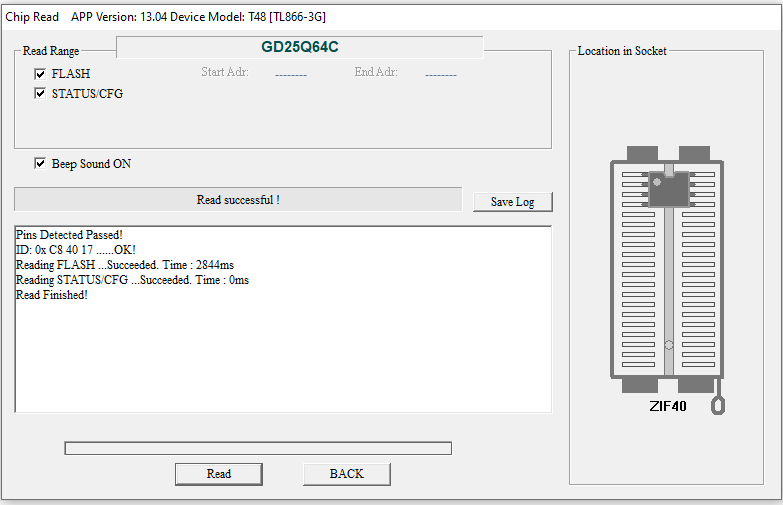Click the ZIF40 label under the socket
783x505 pixels.
668,406
